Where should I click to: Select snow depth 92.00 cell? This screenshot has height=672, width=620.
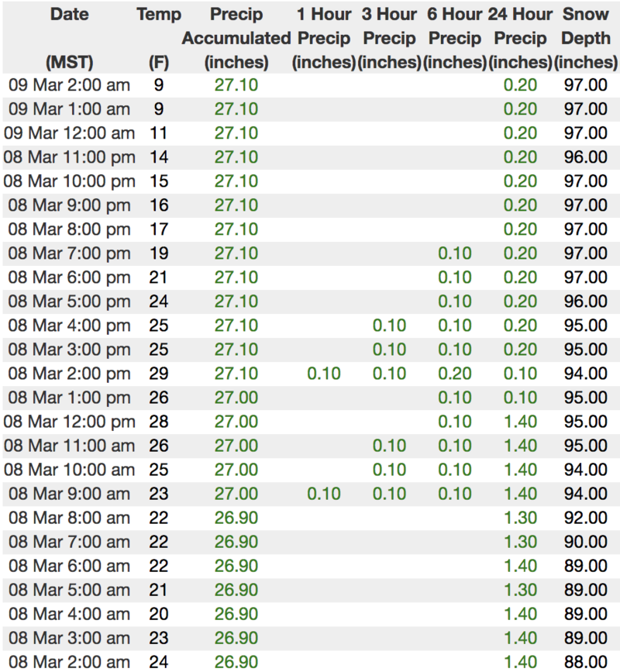586,518
